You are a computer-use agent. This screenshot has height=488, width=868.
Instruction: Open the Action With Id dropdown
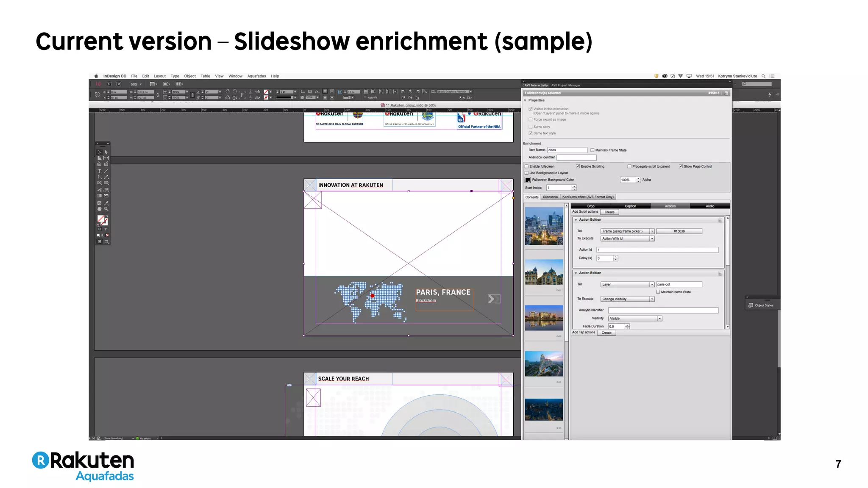627,238
